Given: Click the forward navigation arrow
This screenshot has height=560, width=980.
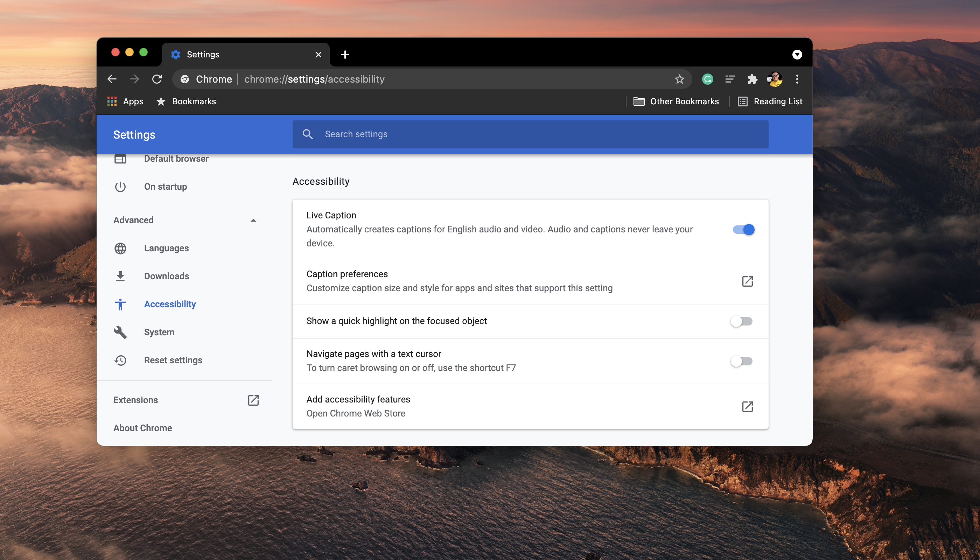Looking at the screenshot, I should click(134, 79).
